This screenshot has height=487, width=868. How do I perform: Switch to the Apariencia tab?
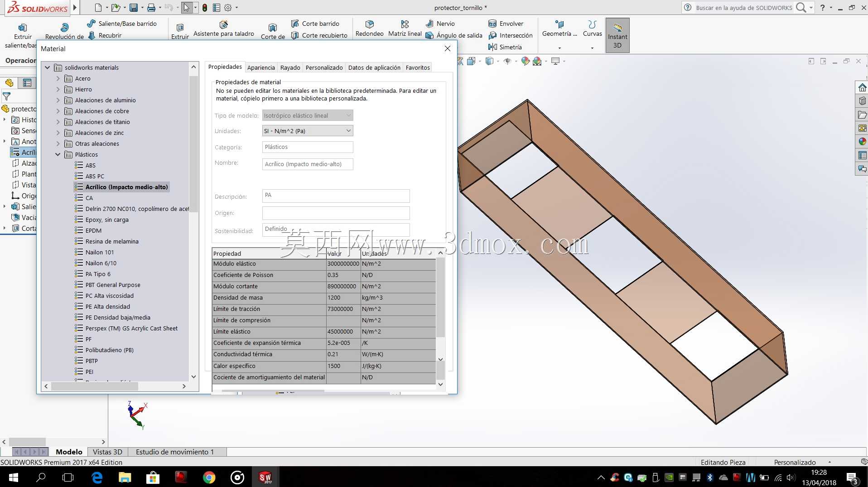tap(261, 67)
